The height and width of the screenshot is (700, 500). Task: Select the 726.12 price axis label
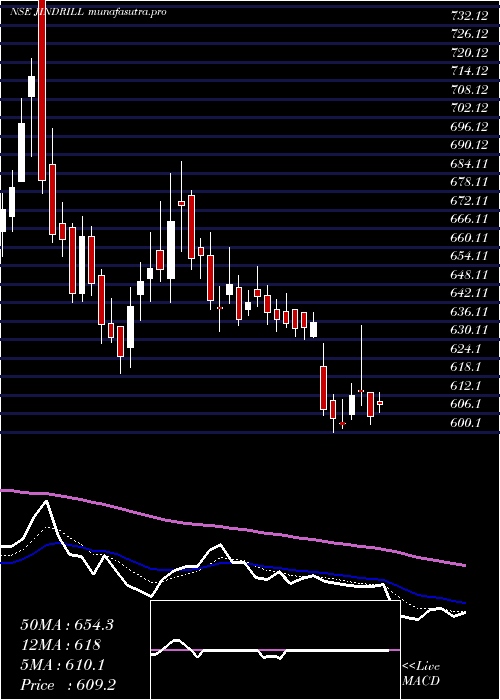pos(469,34)
